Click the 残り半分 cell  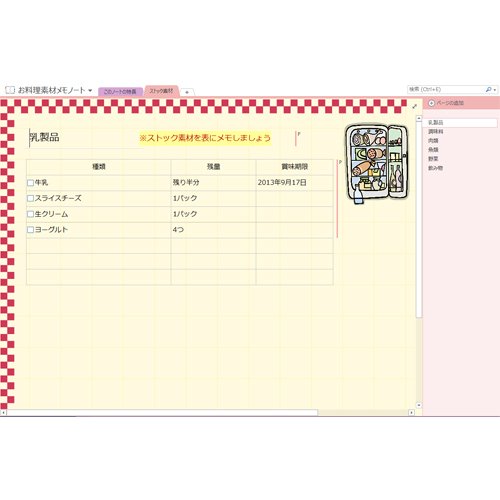point(213,183)
